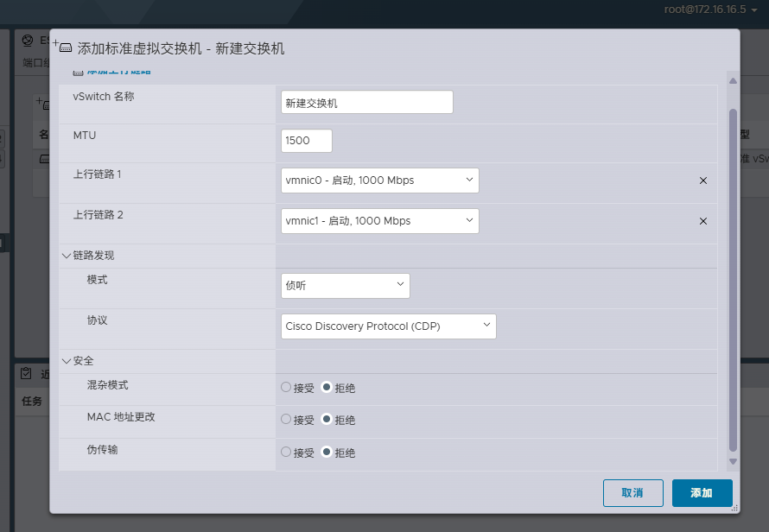Open the 模式 dropdown showing 侦听
The width and height of the screenshot is (769, 532).
[x=345, y=285]
